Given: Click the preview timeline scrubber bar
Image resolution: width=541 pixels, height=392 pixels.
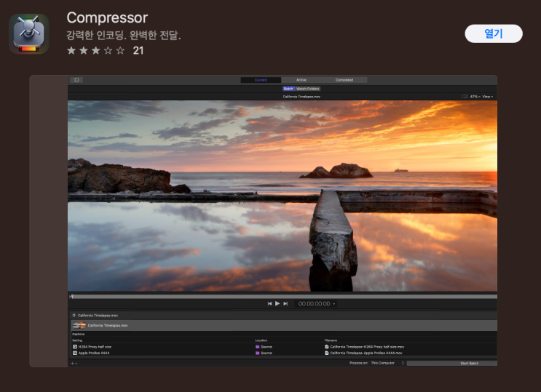Looking at the screenshot, I should coord(283,296).
